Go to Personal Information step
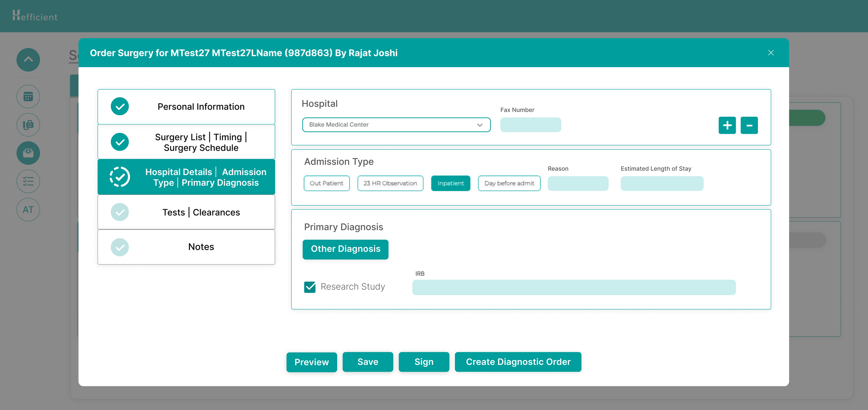868x410 pixels. tap(186, 107)
